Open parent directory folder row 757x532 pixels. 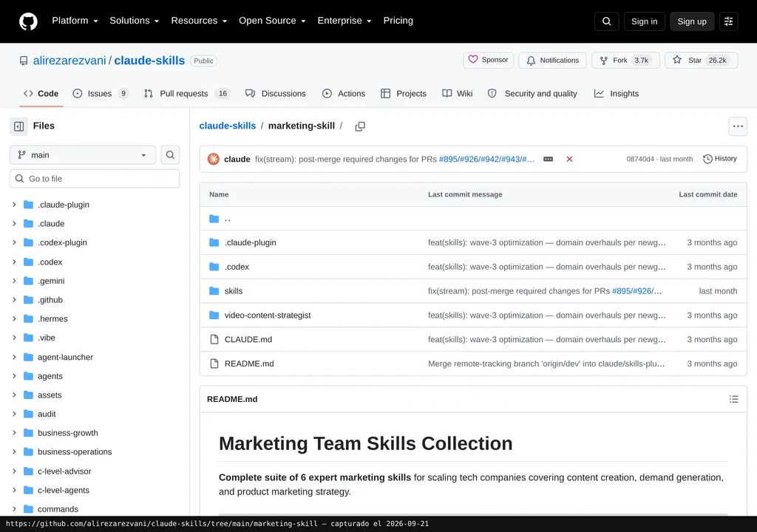click(x=473, y=219)
